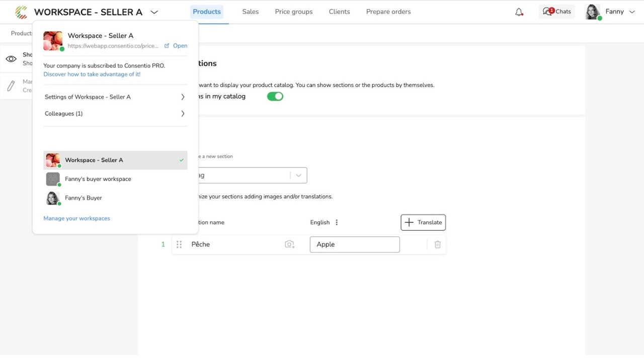Open the Chats message icon

click(547, 12)
